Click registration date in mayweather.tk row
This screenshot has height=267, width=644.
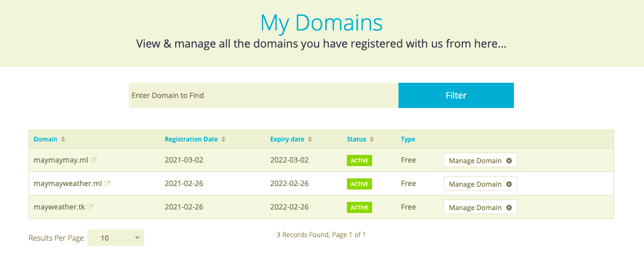(184, 207)
